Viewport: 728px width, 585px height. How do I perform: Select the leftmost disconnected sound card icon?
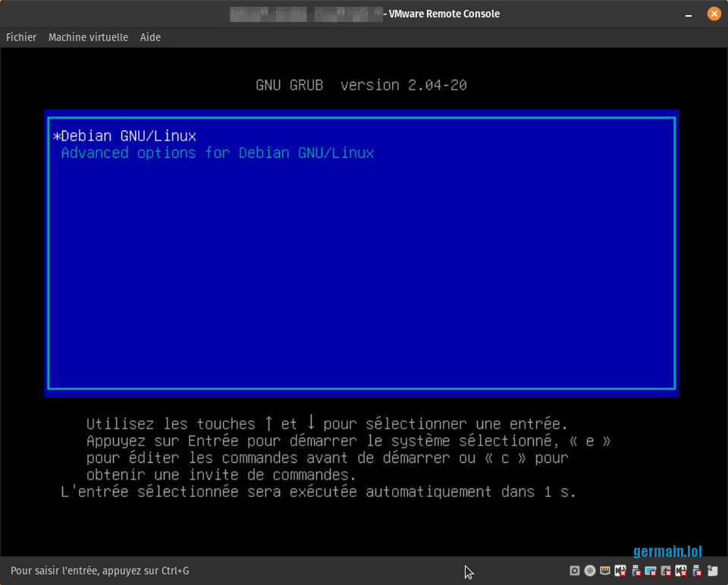[620, 571]
